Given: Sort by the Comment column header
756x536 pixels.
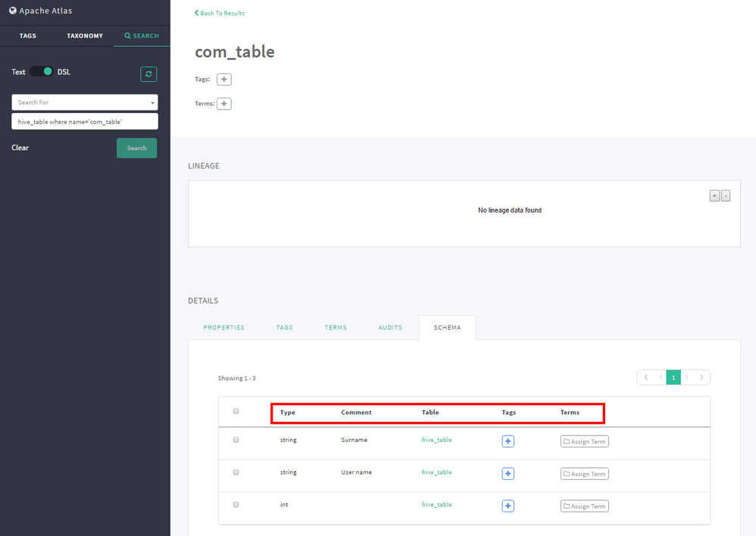Looking at the screenshot, I should [356, 412].
